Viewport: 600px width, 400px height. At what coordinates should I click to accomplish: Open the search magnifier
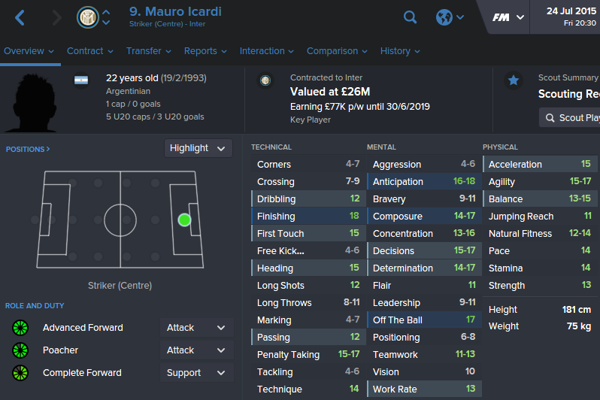pos(410,17)
